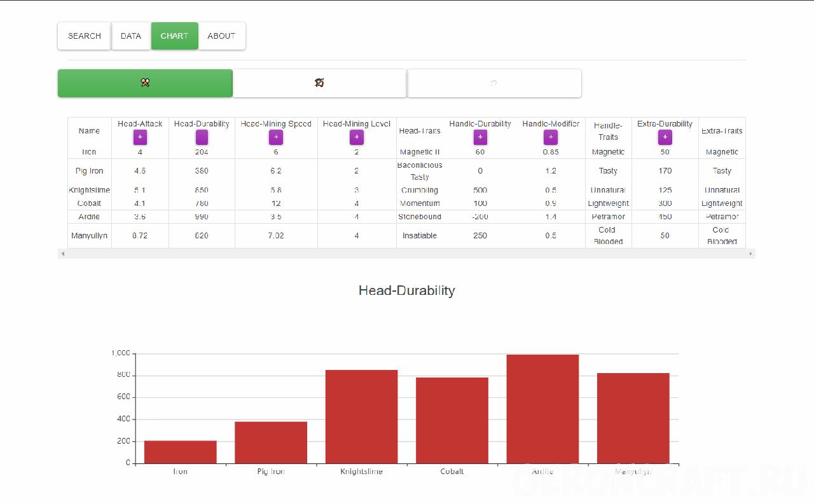
Task: Click the Iron bar in chart
Action: click(x=180, y=452)
